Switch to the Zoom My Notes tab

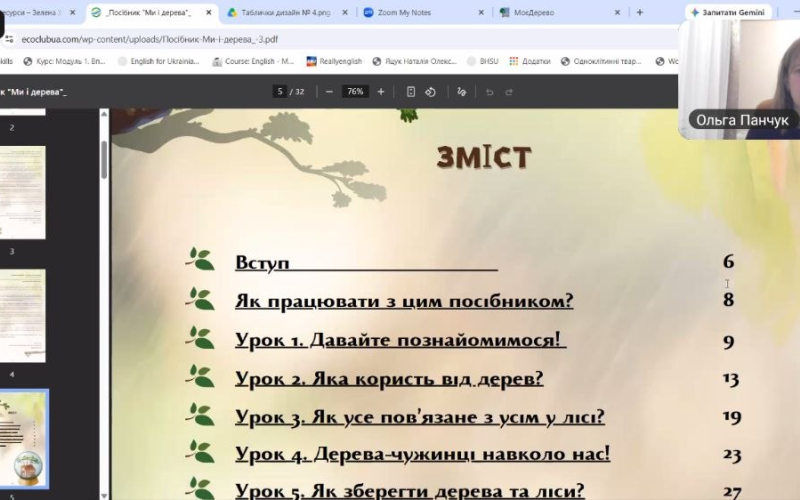404,12
